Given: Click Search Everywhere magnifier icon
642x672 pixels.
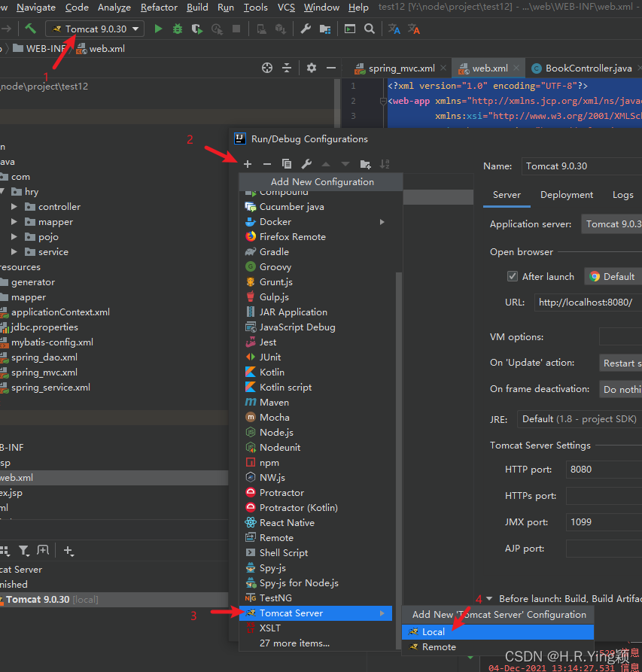Looking at the screenshot, I should pyautogui.click(x=370, y=29).
